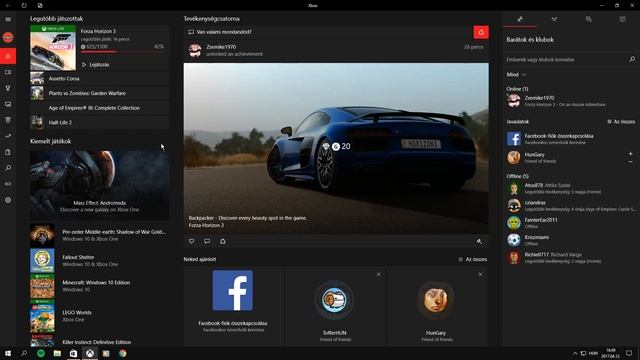Image resolution: width=640 pixels, height=360 pixels.
Task: Comment on the Backpacker achievement post
Action: [x=207, y=241]
